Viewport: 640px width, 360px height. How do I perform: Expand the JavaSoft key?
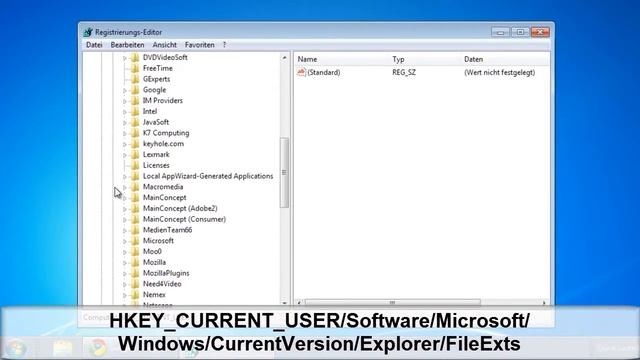pos(125,122)
